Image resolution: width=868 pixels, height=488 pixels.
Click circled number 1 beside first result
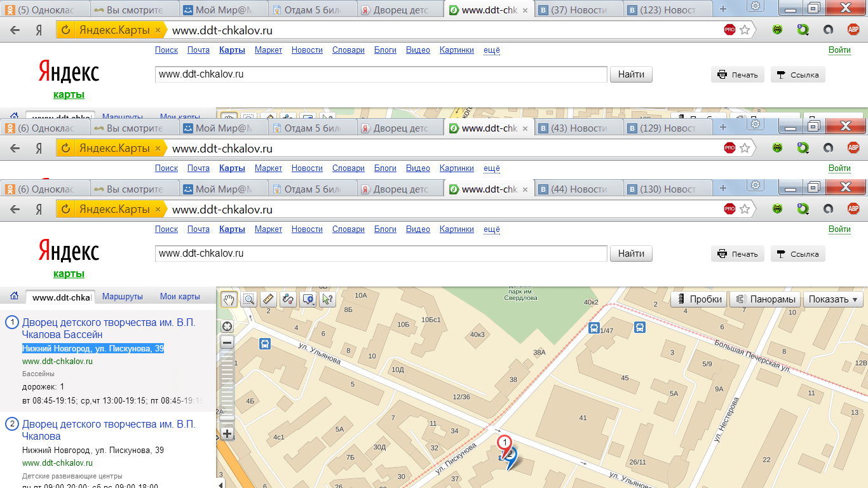click(11, 322)
